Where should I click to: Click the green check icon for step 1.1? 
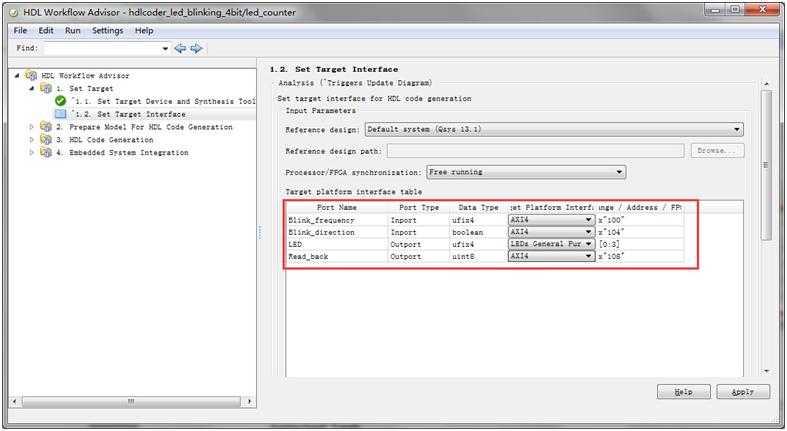click(60, 101)
